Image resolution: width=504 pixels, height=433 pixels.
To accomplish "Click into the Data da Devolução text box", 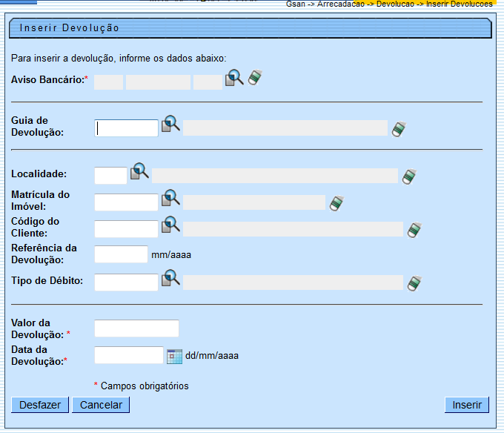I will [129, 355].
